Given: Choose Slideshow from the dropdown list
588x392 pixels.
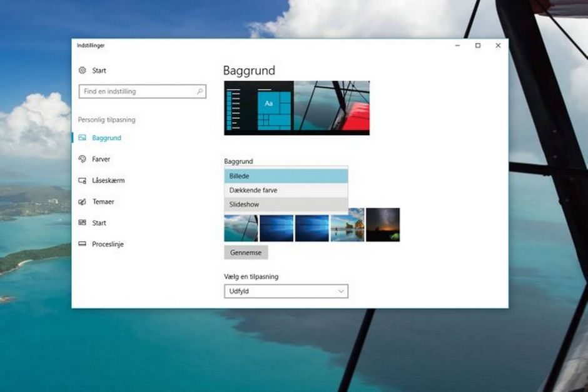Looking at the screenshot, I should (x=286, y=204).
